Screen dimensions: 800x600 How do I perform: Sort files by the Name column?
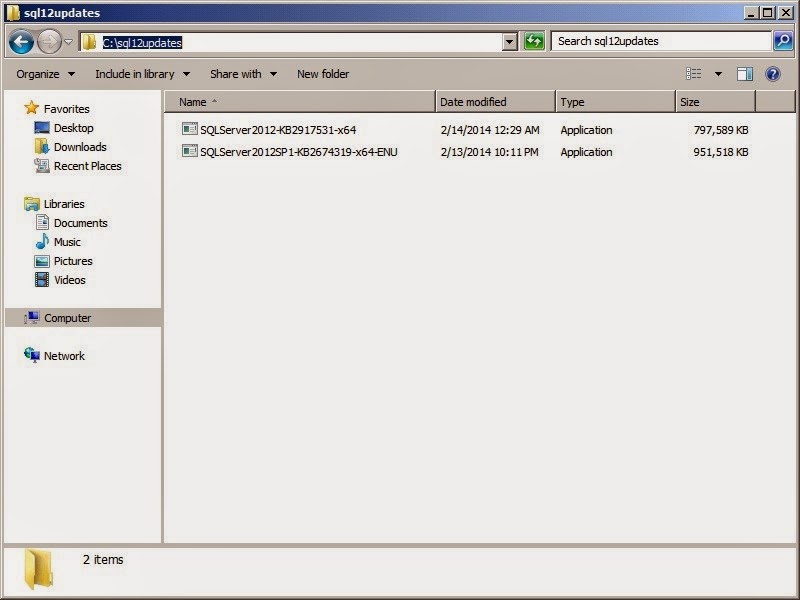pyautogui.click(x=300, y=102)
